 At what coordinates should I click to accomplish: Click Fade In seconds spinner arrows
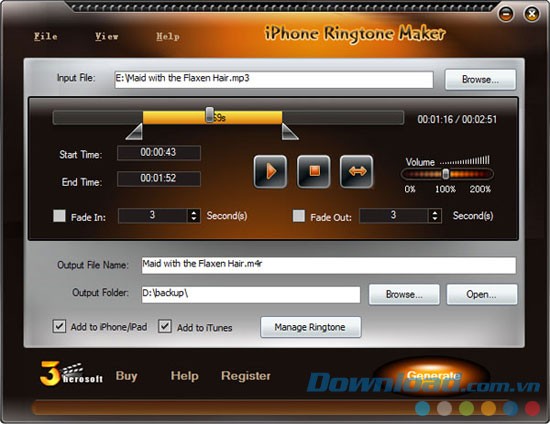pos(194,216)
